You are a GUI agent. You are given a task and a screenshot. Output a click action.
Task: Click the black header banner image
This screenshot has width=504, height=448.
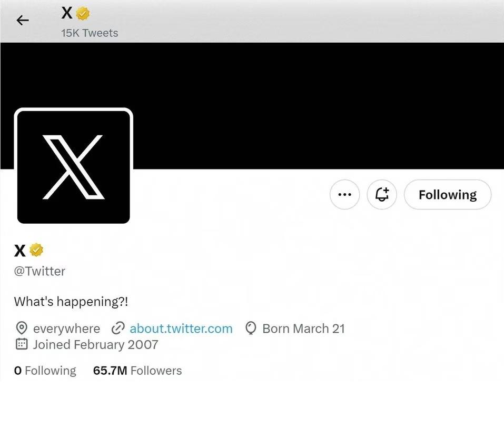(x=316, y=105)
